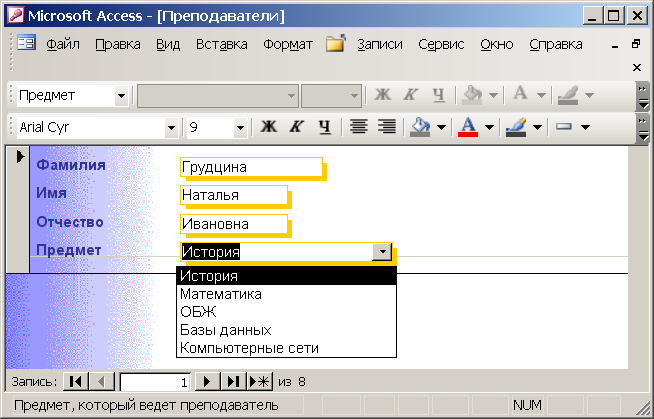Open the Записи menu

380,44
